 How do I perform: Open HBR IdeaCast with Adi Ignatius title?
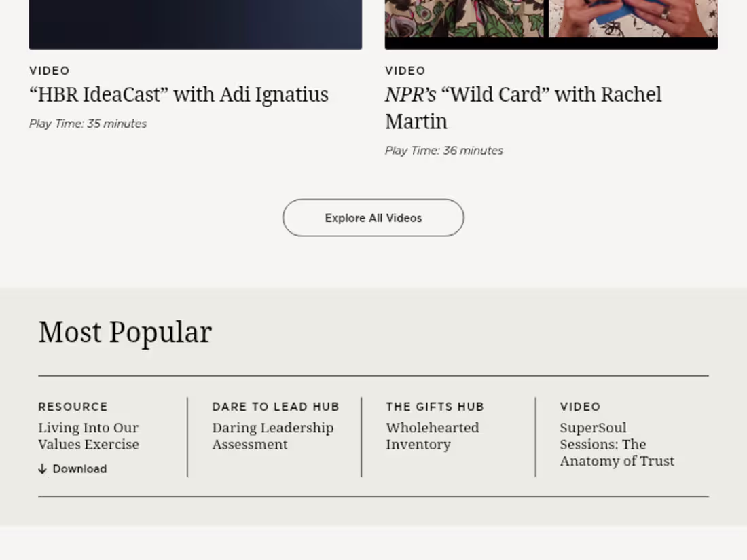coord(179,94)
